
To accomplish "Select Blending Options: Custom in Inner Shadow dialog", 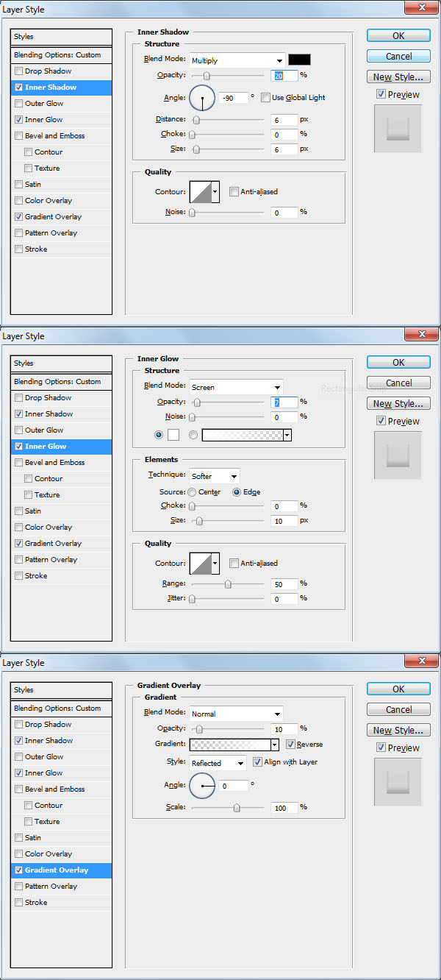I will coord(62,55).
